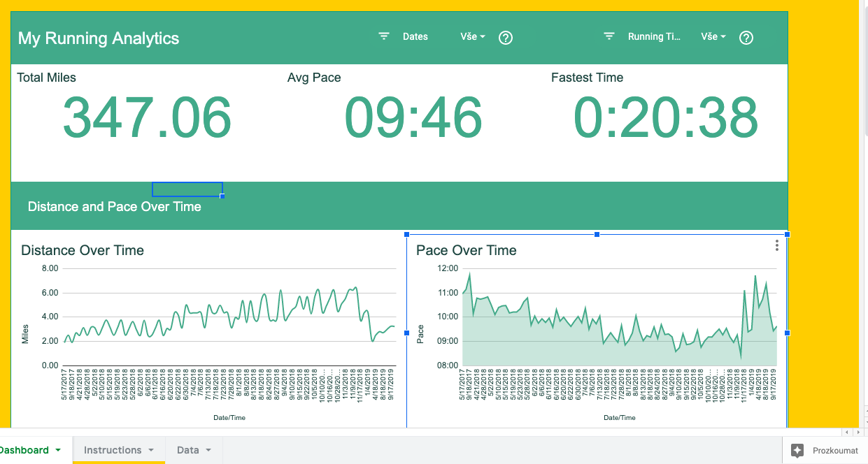868x464 pixels.
Task: Click Distance and Pace Over Time heading
Action: (115, 207)
